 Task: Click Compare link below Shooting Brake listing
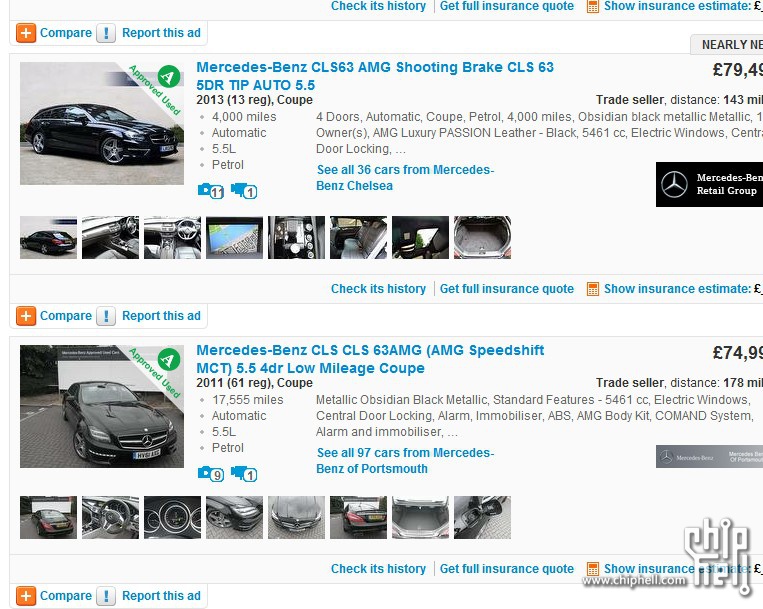coord(66,316)
